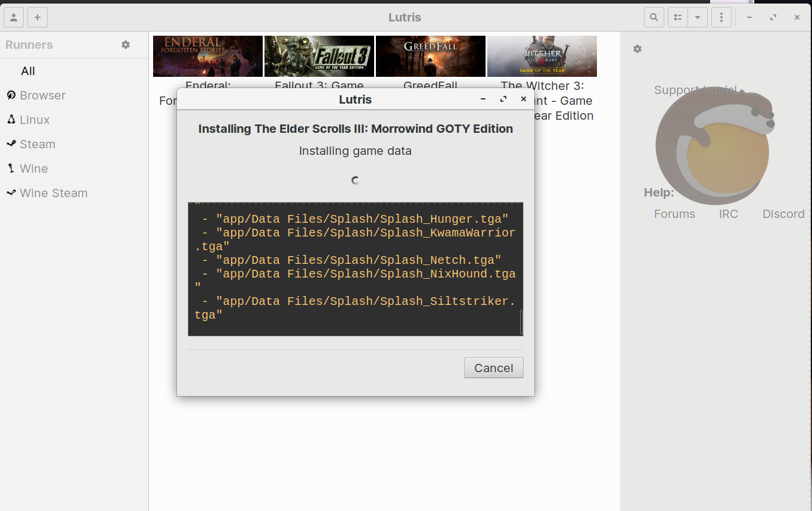Click the plus icon to add game
The height and width of the screenshot is (511, 812).
38,17
